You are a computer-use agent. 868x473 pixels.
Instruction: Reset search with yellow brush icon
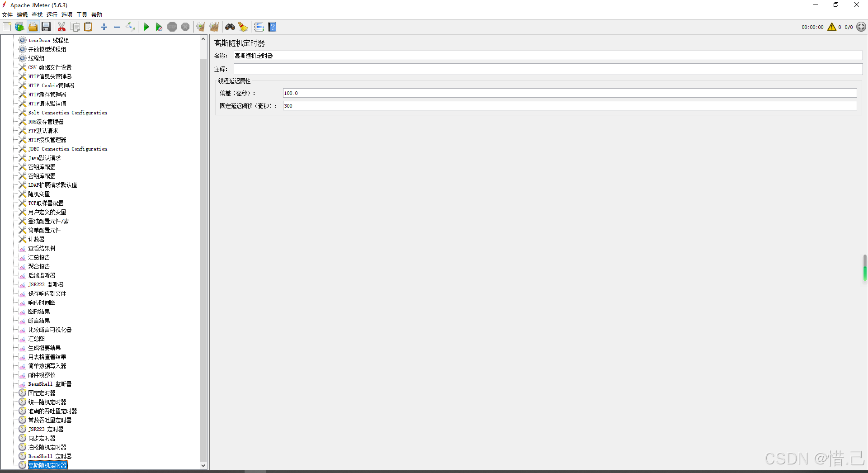pyautogui.click(x=243, y=27)
